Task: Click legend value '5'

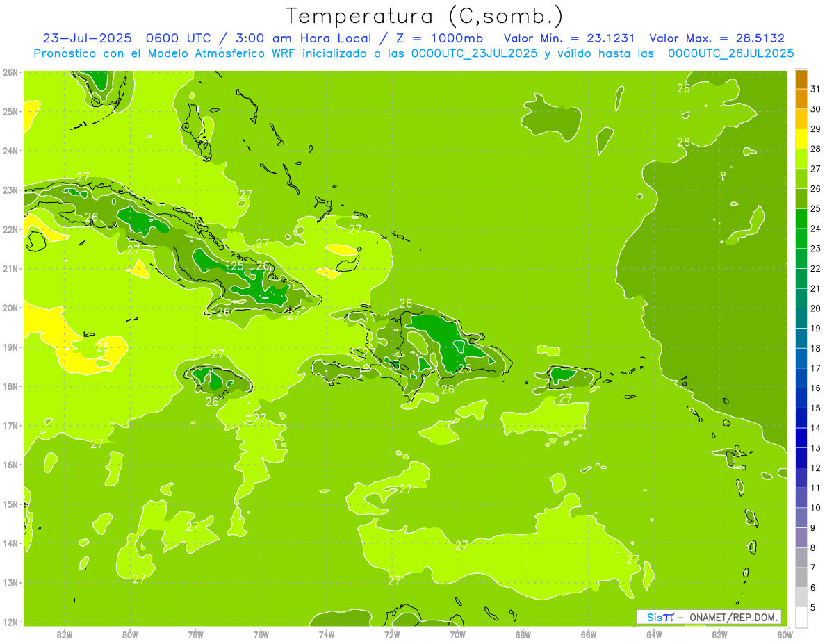Action: [814, 607]
